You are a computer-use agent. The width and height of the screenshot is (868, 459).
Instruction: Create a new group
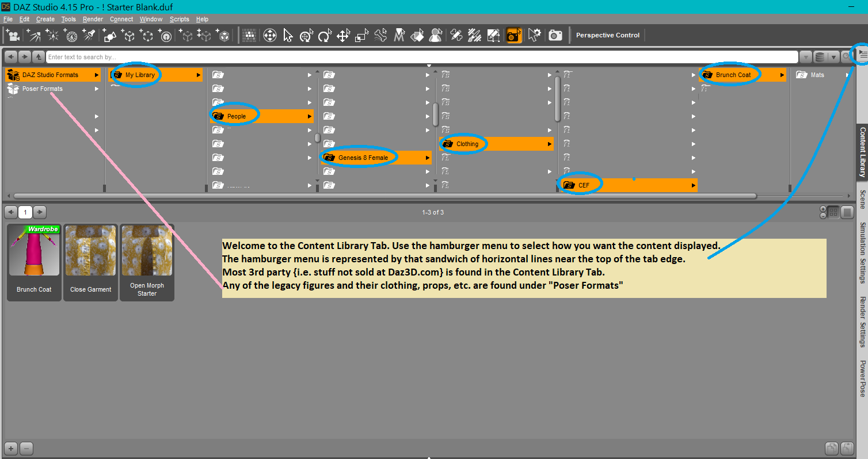click(147, 35)
